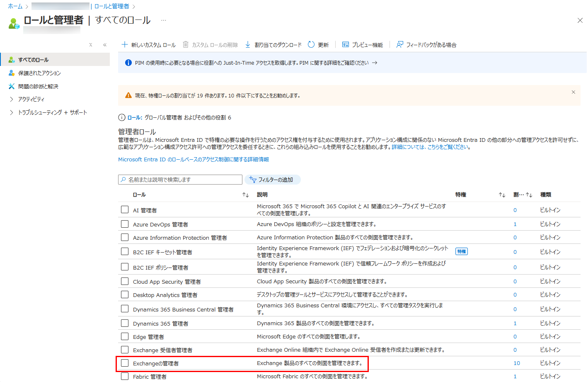
Task: Open the Microsoft Entra ID role-based access link
Action: [x=193, y=159]
